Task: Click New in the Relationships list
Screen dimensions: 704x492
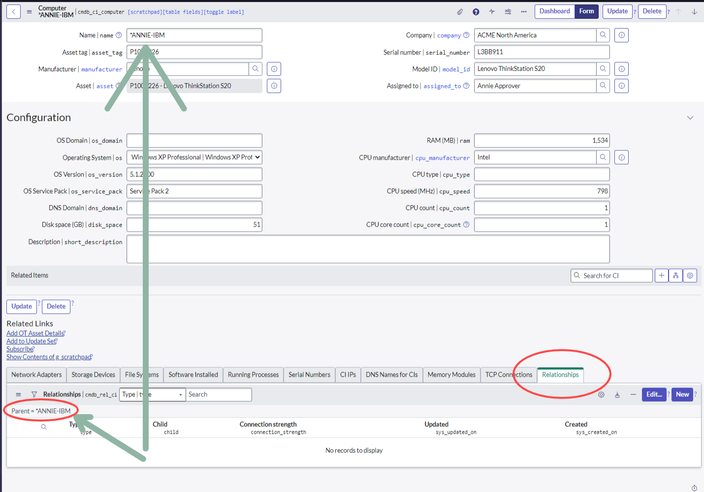Action: [x=682, y=395]
